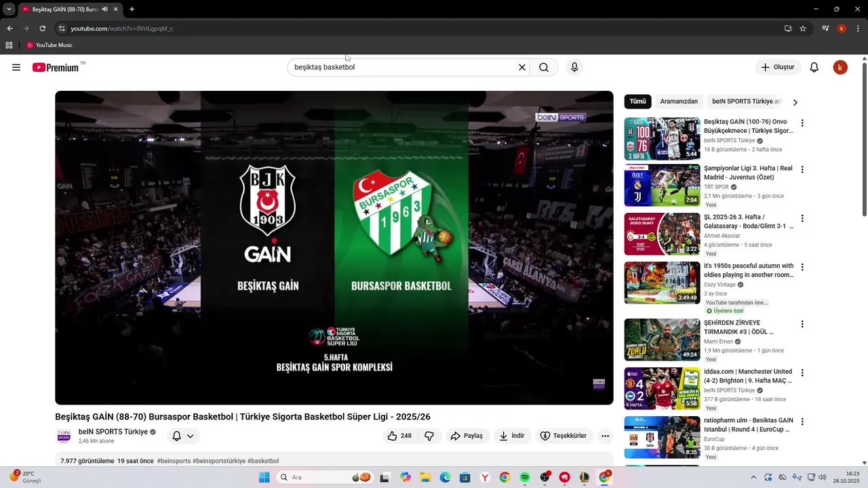
Task: Open options for ŞEHİRDEN ZİRVEYE video
Action: (x=802, y=324)
